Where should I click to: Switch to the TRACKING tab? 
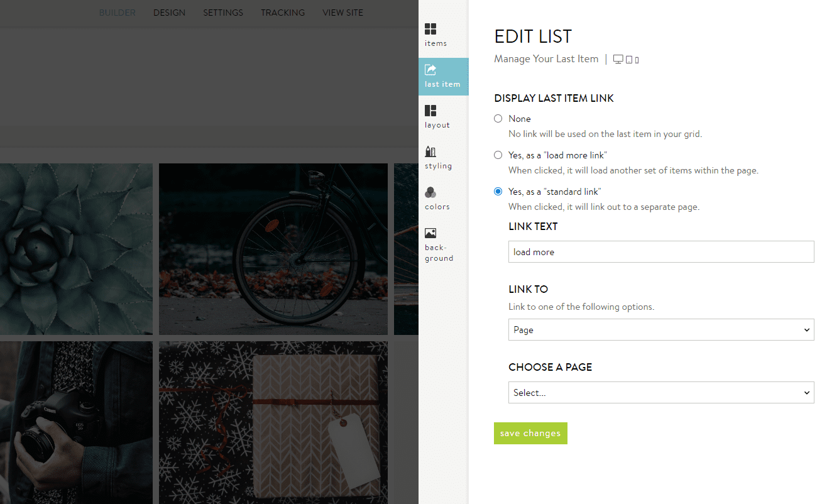click(x=282, y=13)
